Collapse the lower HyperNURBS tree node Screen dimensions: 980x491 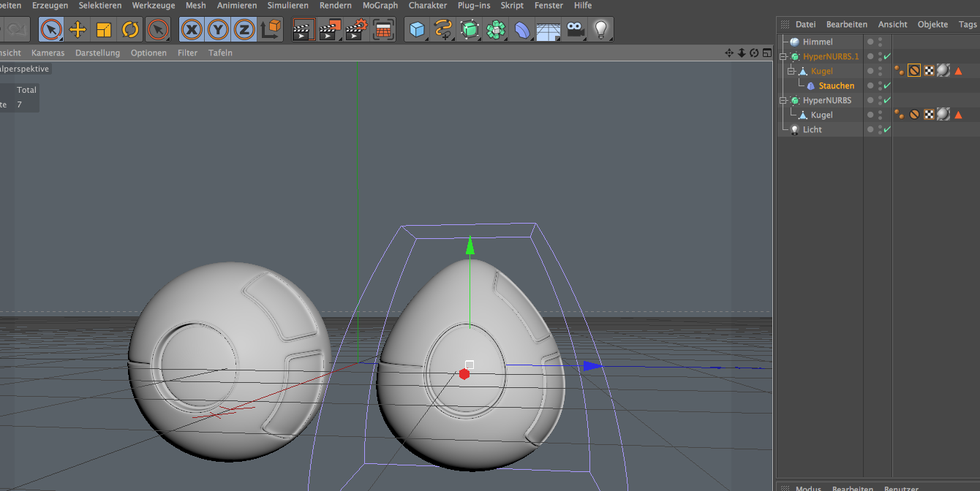tap(783, 101)
